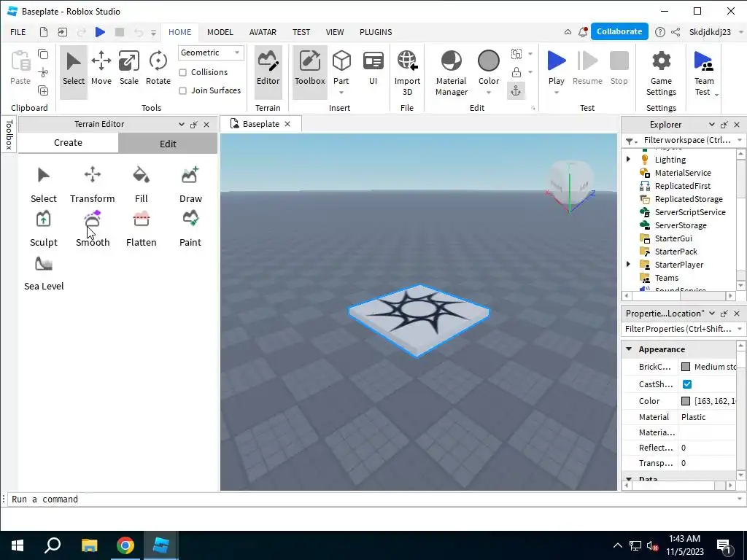Image resolution: width=747 pixels, height=560 pixels.
Task: Choose terrain Sea Level tool
Action: (43, 273)
